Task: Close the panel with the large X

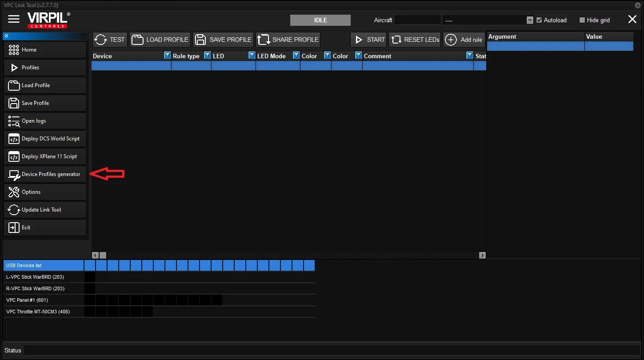Action: (x=632, y=19)
